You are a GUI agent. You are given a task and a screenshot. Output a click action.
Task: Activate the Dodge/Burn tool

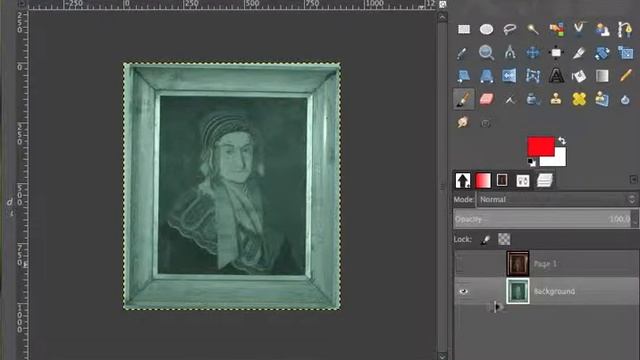(486, 123)
